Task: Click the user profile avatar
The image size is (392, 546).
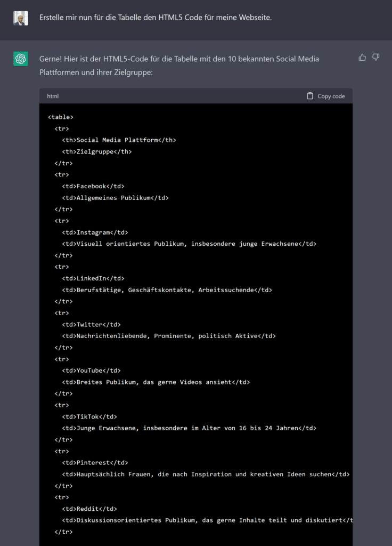Action: [x=21, y=18]
